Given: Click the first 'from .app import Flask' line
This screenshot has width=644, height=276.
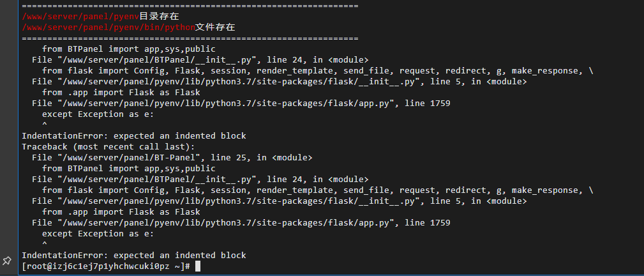Looking at the screenshot, I should 121,92.
